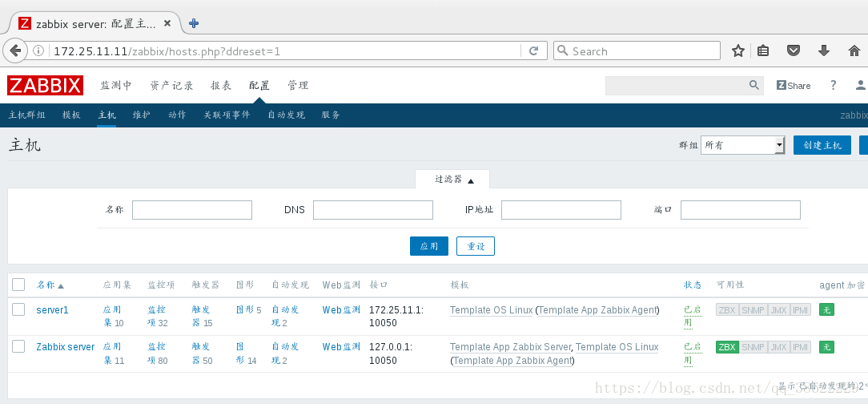Click the browser URL address bar
The image size is (868, 404).
(285, 51)
